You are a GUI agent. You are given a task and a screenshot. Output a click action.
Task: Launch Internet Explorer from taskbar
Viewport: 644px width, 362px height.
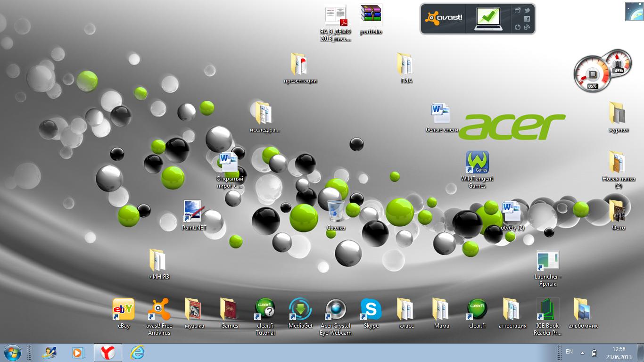click(137, 353)
